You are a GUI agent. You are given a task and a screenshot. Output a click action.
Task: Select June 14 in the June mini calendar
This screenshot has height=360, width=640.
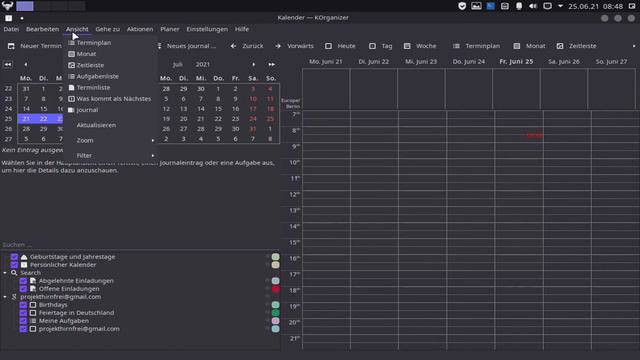(26, 109)
